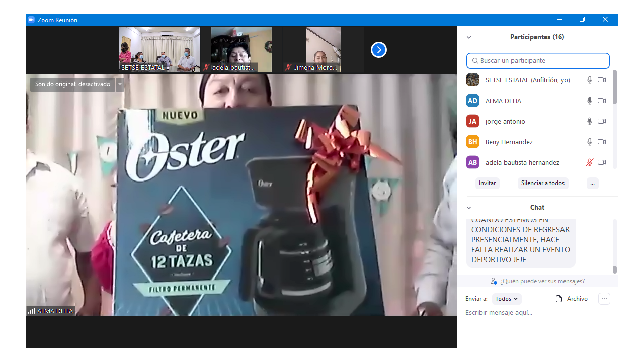
Task: Click the Chat panel title
Action: pos(537,207)
